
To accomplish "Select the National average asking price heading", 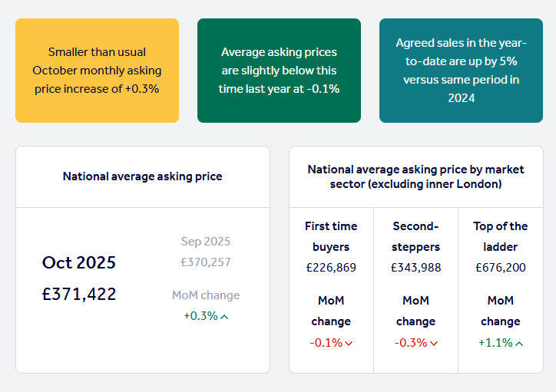I will (x=142, y=176).
